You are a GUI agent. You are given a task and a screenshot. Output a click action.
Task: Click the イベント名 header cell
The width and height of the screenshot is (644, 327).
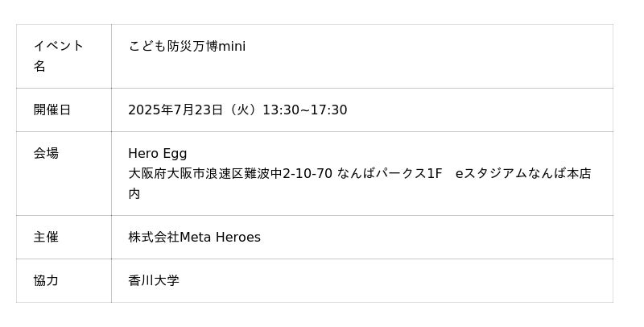[64, 56]
